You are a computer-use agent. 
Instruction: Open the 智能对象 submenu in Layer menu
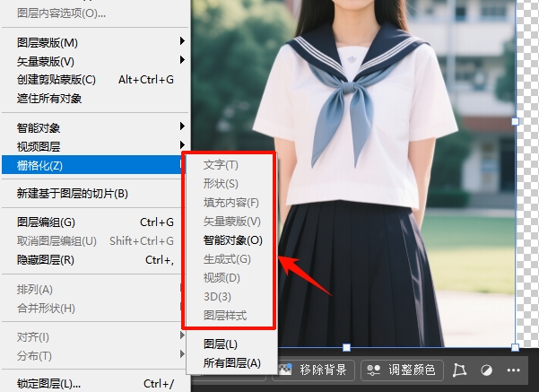(95, 128)
